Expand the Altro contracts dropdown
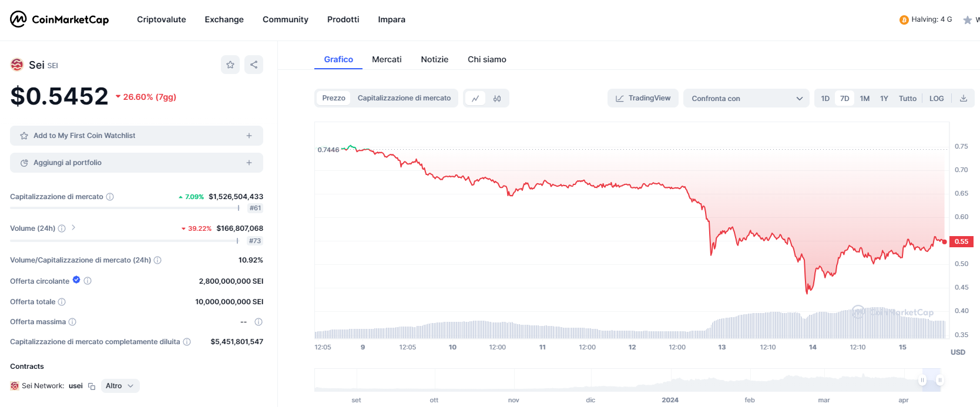This screenshot has width=980, height=407. tap(120, 386)
